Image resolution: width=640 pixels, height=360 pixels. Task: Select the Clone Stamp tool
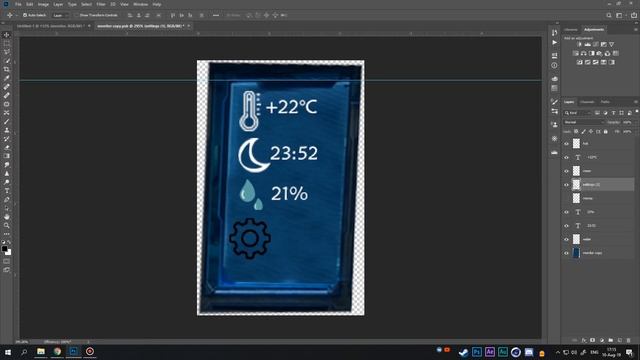point(7,130)
